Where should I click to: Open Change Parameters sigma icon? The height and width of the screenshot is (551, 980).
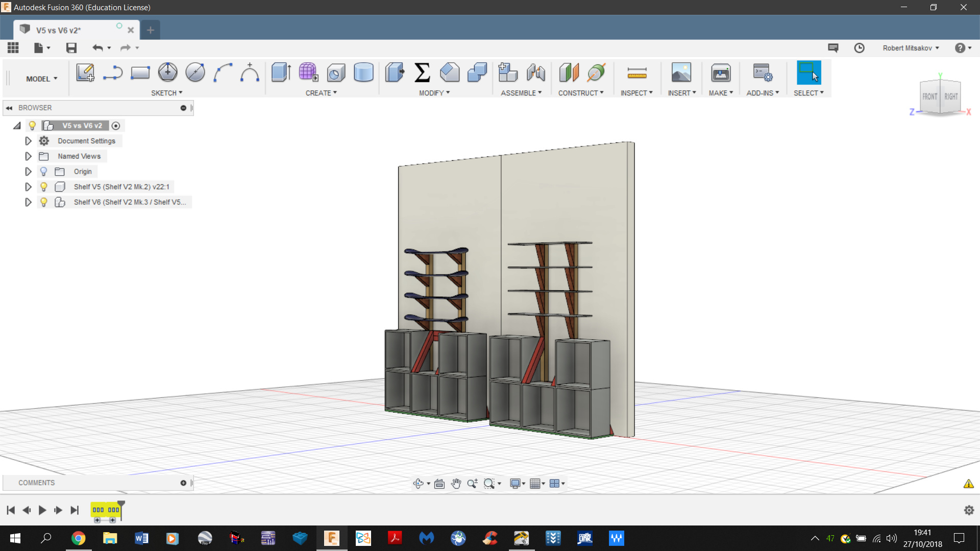(422, 72)
